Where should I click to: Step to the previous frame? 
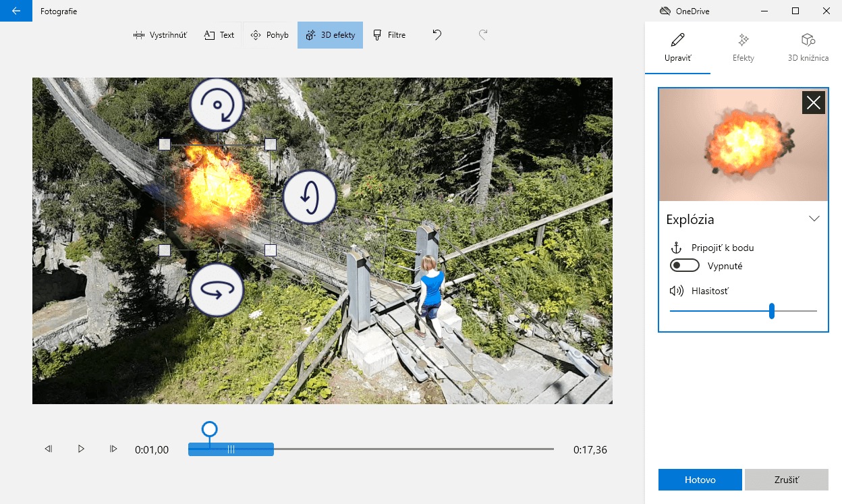coord(49,449)
